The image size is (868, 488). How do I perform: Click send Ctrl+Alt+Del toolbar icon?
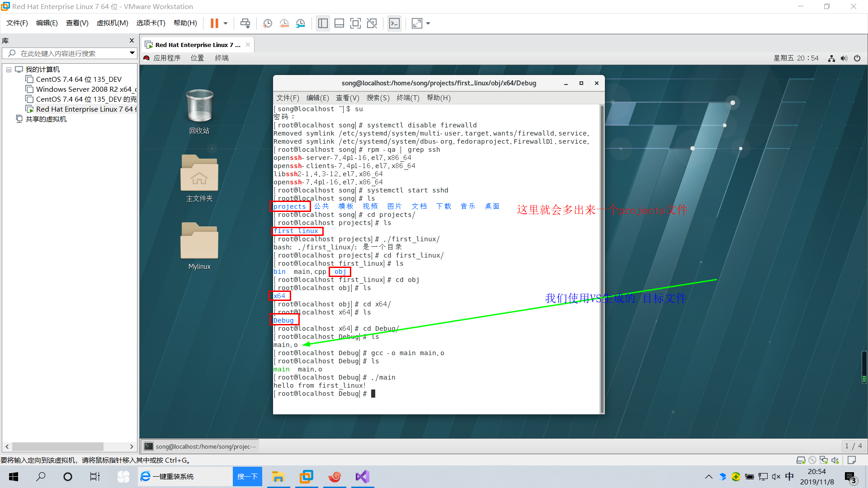point(245,23)
